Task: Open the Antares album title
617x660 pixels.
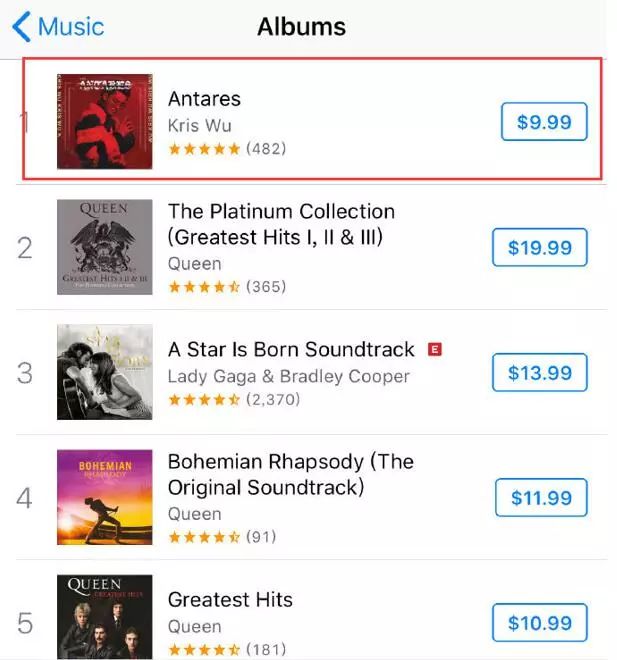Action: 205,99
